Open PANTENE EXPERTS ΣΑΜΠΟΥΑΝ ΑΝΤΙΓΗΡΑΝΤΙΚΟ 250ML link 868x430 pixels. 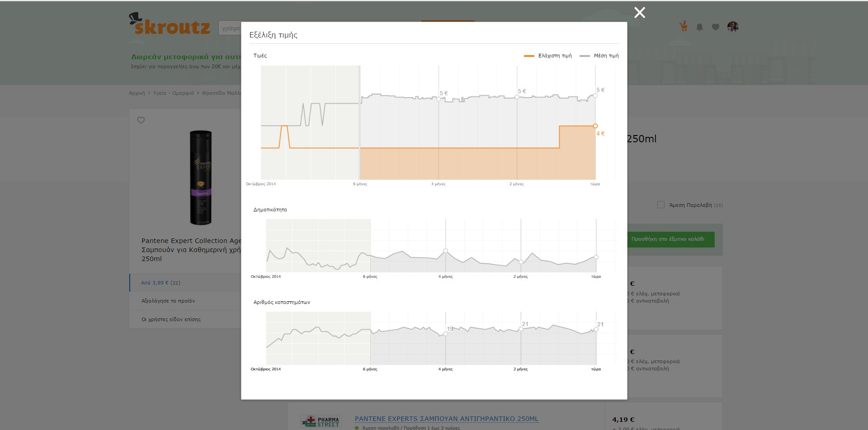446,419
